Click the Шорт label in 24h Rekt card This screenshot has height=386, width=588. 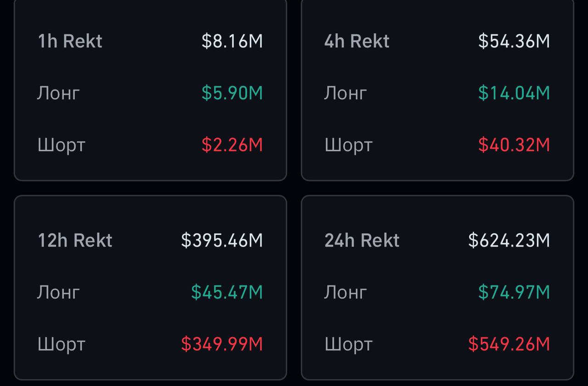[348, 345]
